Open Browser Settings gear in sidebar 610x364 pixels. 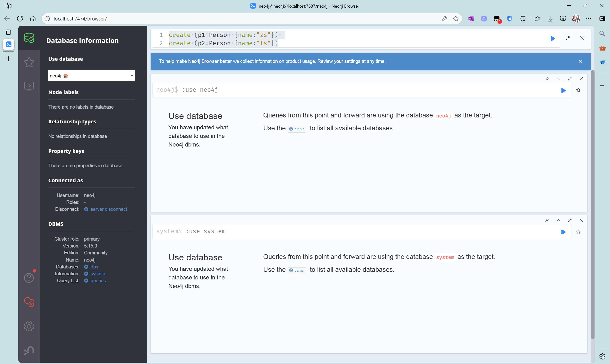[x=29, y=326]
